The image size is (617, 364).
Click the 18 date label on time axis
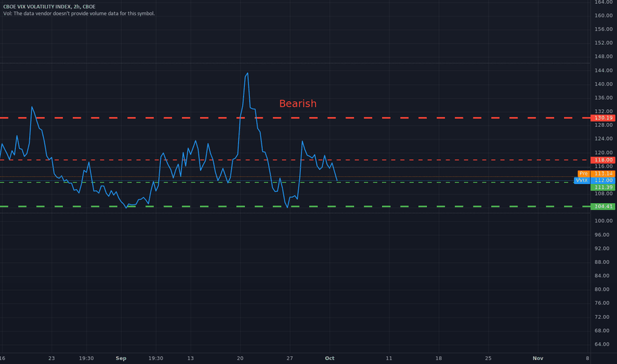pos(438,358)
